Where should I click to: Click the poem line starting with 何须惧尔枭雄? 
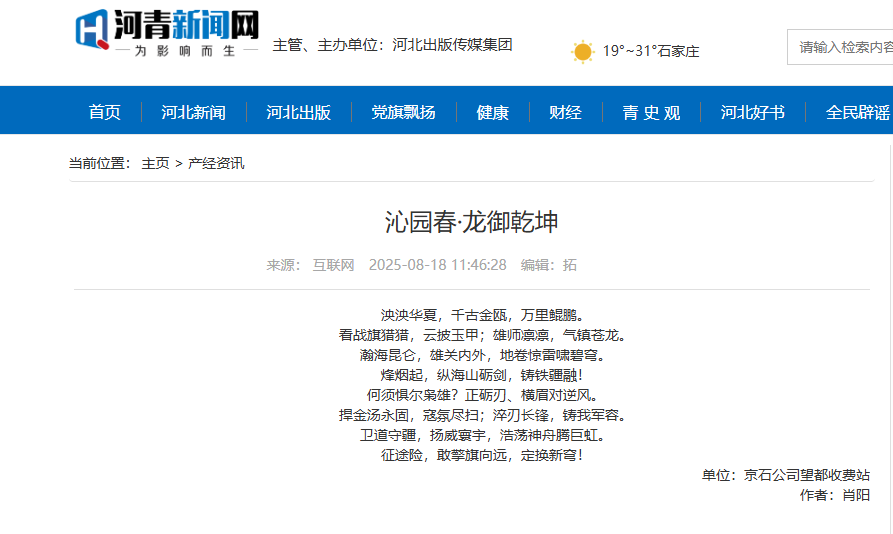click(x=482, y=395)
